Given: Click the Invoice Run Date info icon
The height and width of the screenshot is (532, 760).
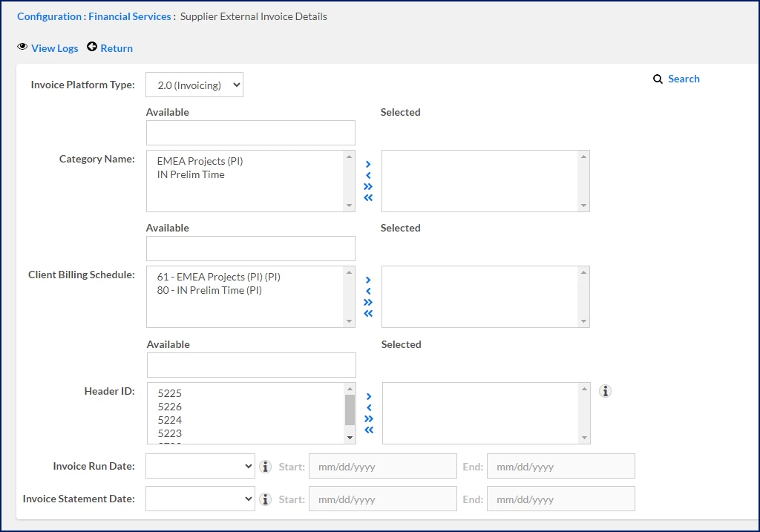Looking at the screenshot, I should tap(266, 467).
